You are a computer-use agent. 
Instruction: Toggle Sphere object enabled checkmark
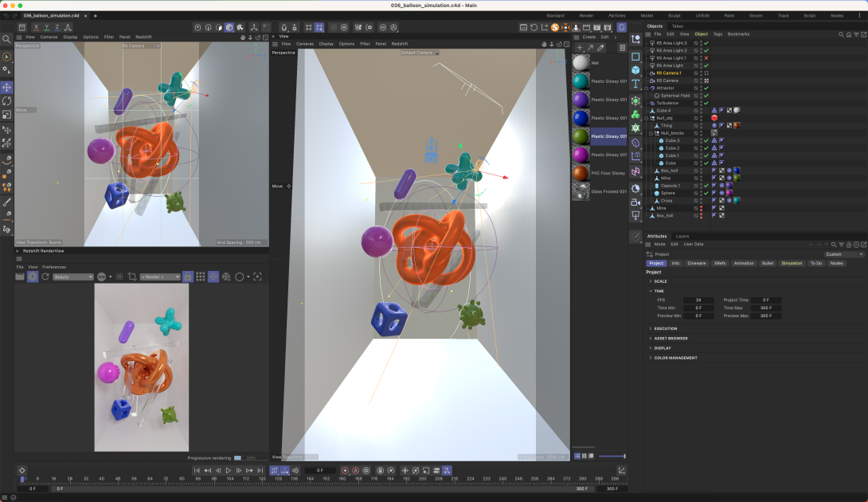tap(706, 193)
